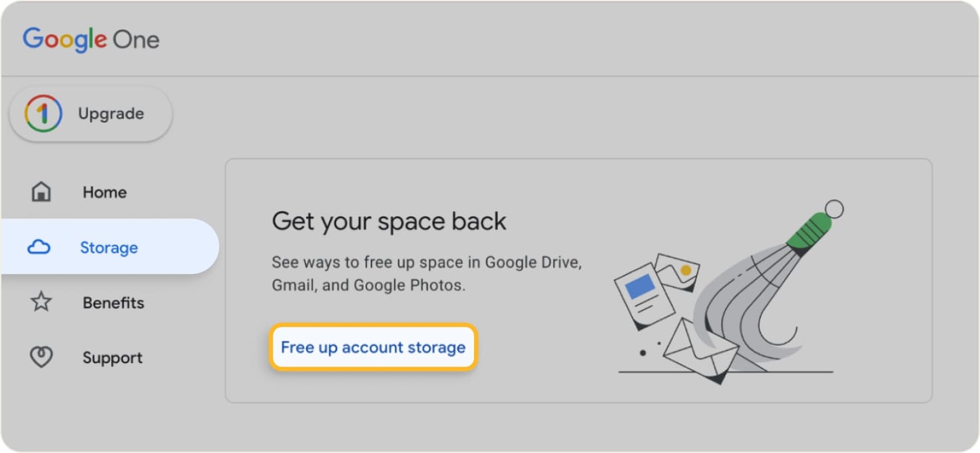This screenshot has height=453, width=980.
Task: Open Free up account storage
Action: coord(372,346)
